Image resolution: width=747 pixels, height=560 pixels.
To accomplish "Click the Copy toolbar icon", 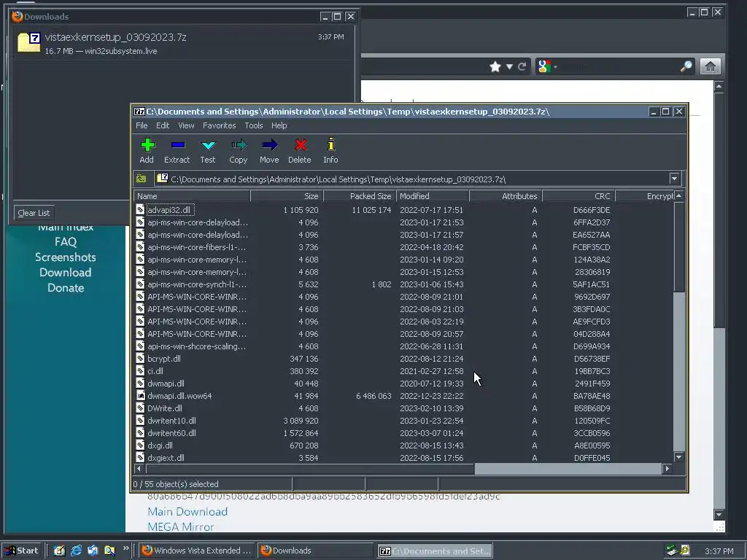I will [x=239, y=145].
